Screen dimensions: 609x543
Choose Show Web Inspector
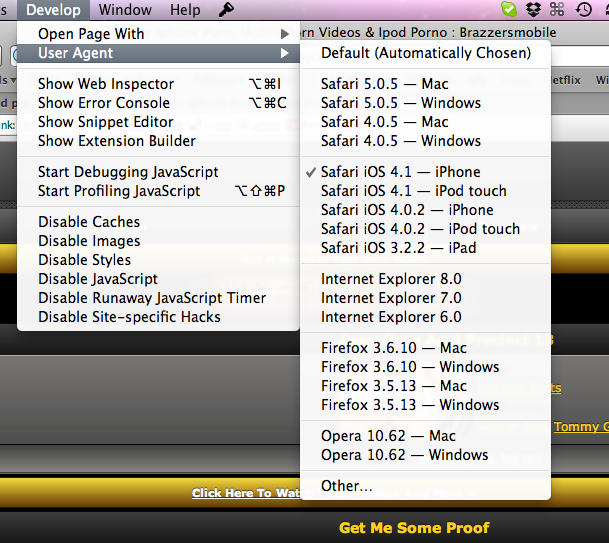click(106, 84)
